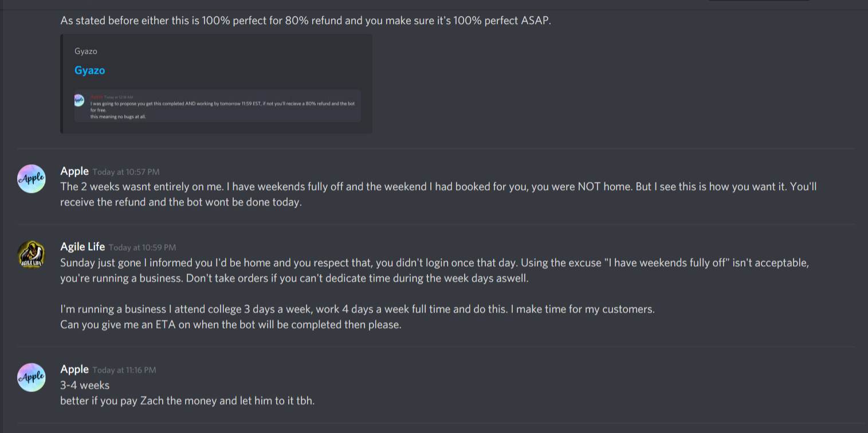Click the Agile Life username
868x433 pixels.
[83, 247]
